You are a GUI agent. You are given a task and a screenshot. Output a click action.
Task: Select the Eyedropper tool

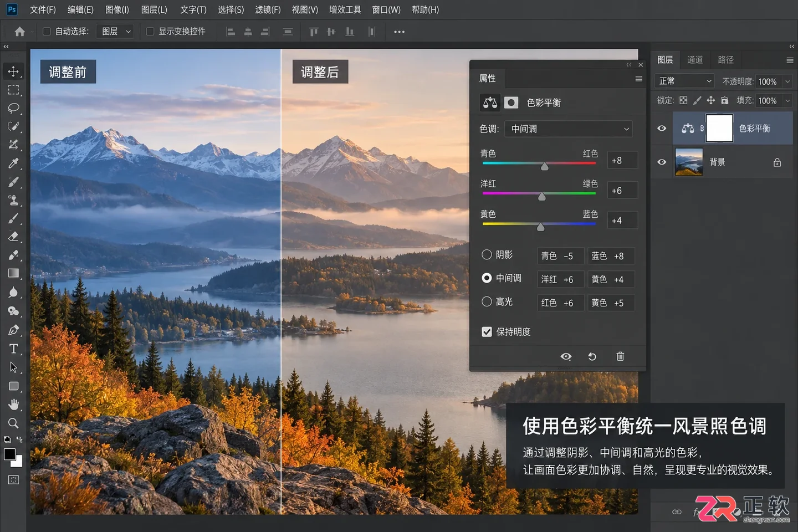click(x=13, y=163)
